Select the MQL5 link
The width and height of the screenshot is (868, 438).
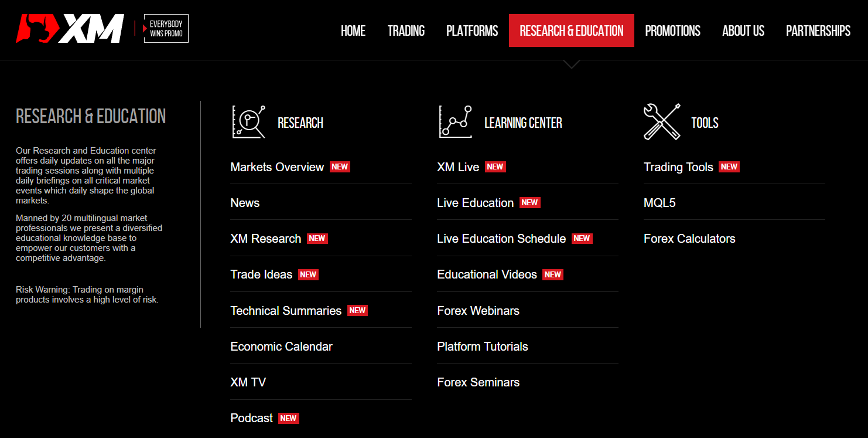(659, 203)
